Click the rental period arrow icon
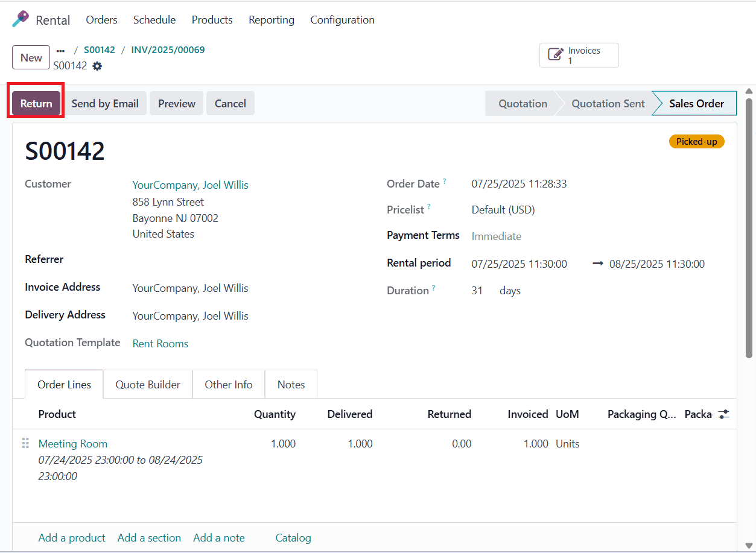Screen dimensions: 756x553 tap(598, 264)
